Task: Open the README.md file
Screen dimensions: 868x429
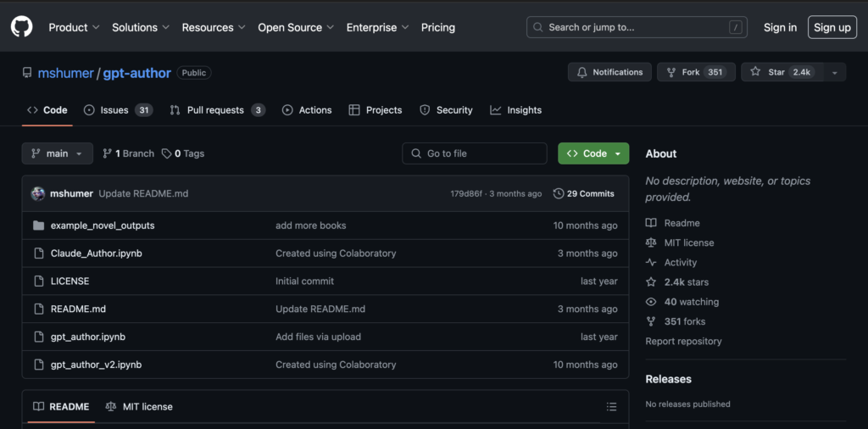Action: point(78,309)
